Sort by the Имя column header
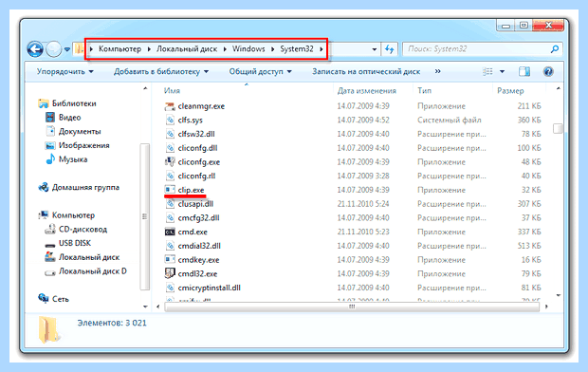This screenshot has width=588, height=372. click(x=172, y=90)
